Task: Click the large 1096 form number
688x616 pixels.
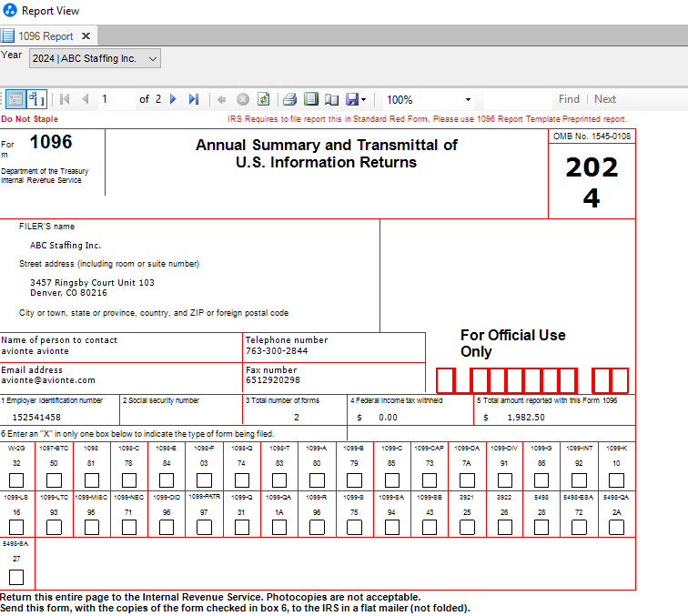Action: click(51, 142)
